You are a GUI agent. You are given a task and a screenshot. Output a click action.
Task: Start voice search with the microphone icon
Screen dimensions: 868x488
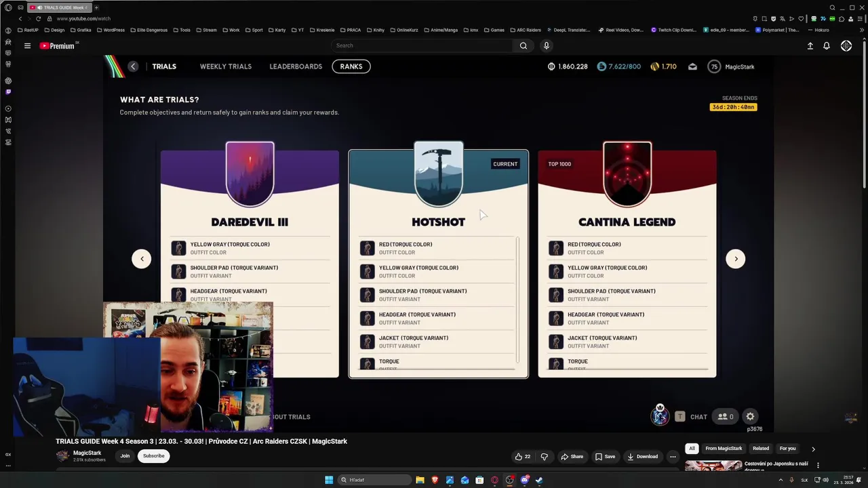click(546, 45)
